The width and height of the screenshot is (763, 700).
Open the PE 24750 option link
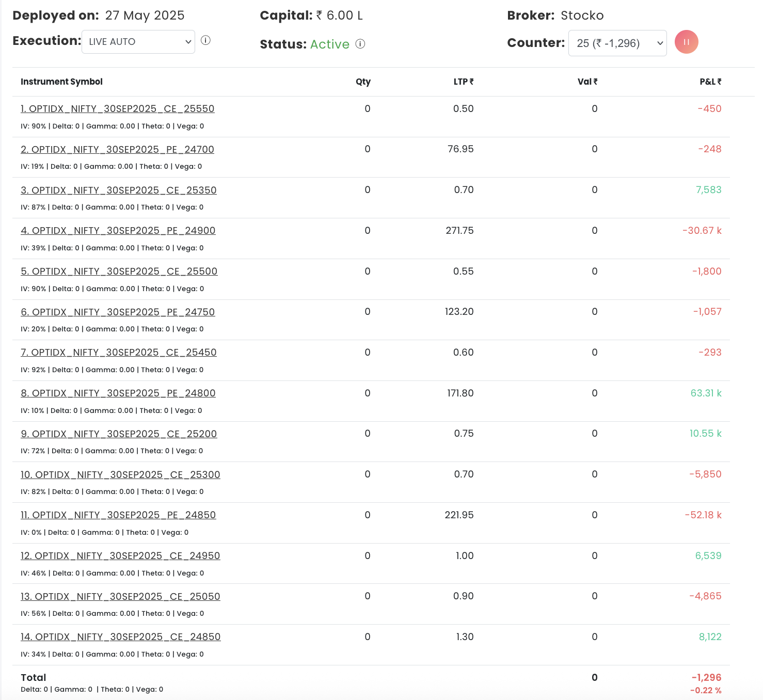pyautogui.click(x=118, y=312)
